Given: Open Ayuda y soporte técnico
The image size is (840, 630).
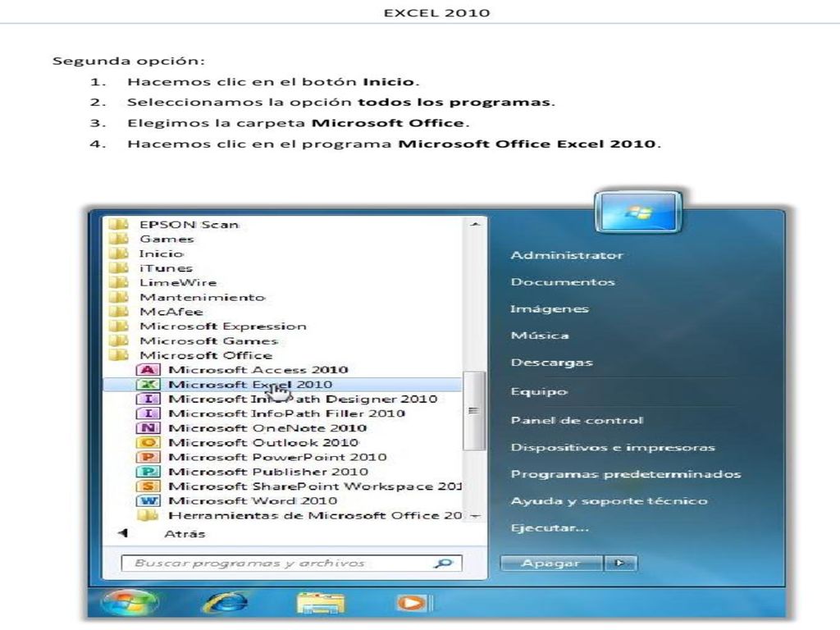Looking at the screenshot, I should (x=609, y=501).
